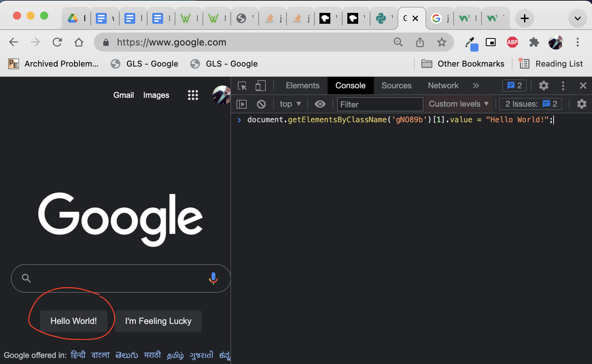Open the Other Bookmarks folder
592x364 pixels.
point(463,64)
